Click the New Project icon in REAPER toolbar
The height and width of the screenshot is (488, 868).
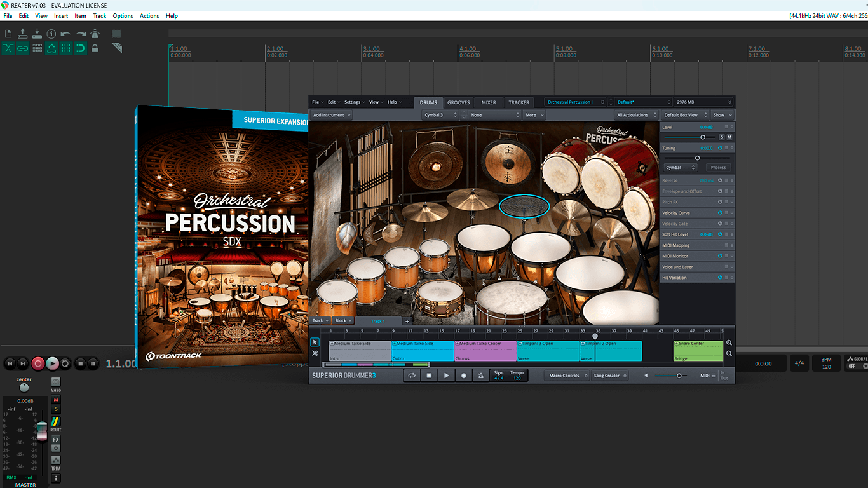click(8, 34)
